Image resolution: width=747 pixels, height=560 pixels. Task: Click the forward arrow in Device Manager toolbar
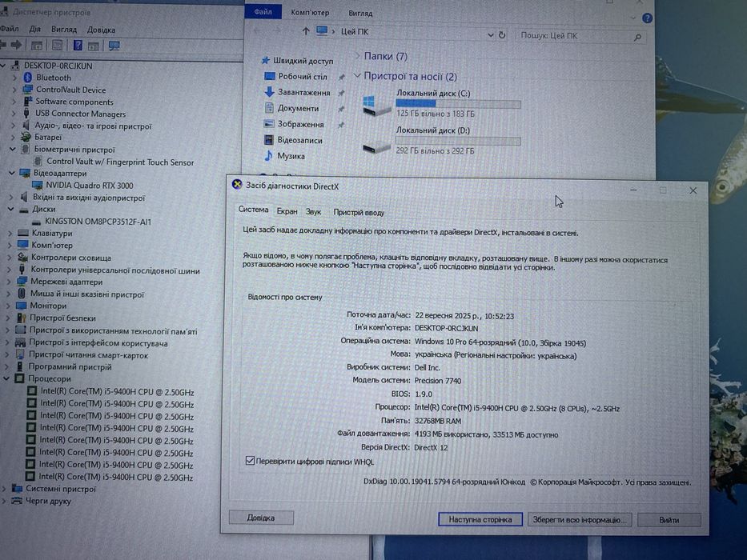pos(17,46)
